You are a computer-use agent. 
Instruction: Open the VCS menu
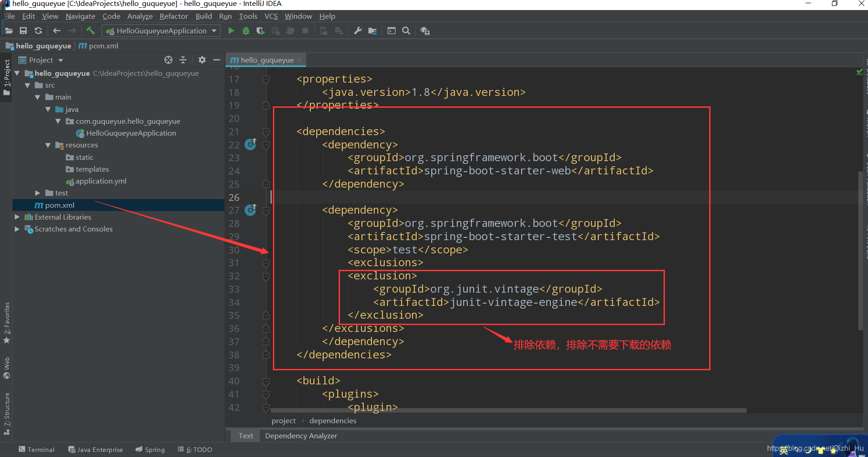click(x=271, y=16)
